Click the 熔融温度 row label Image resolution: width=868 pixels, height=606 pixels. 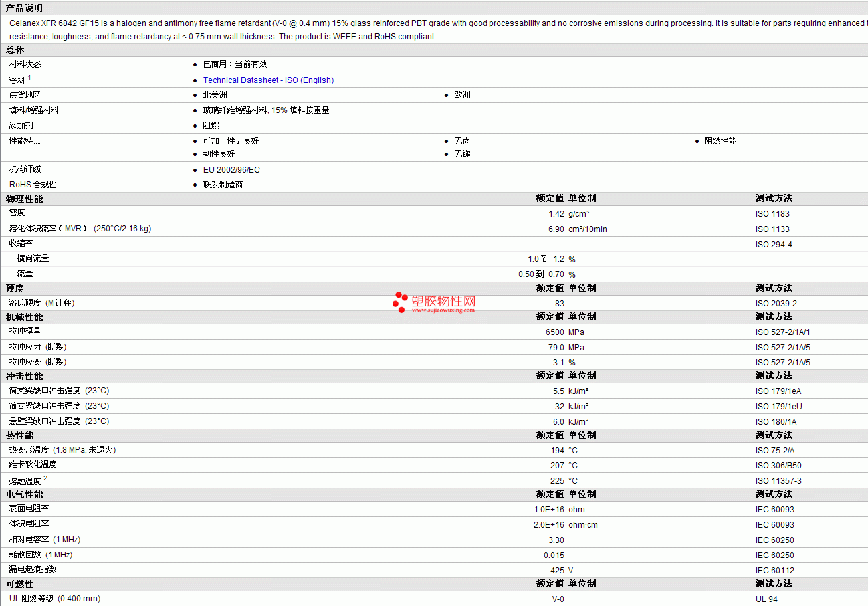(x=25, y=481)
